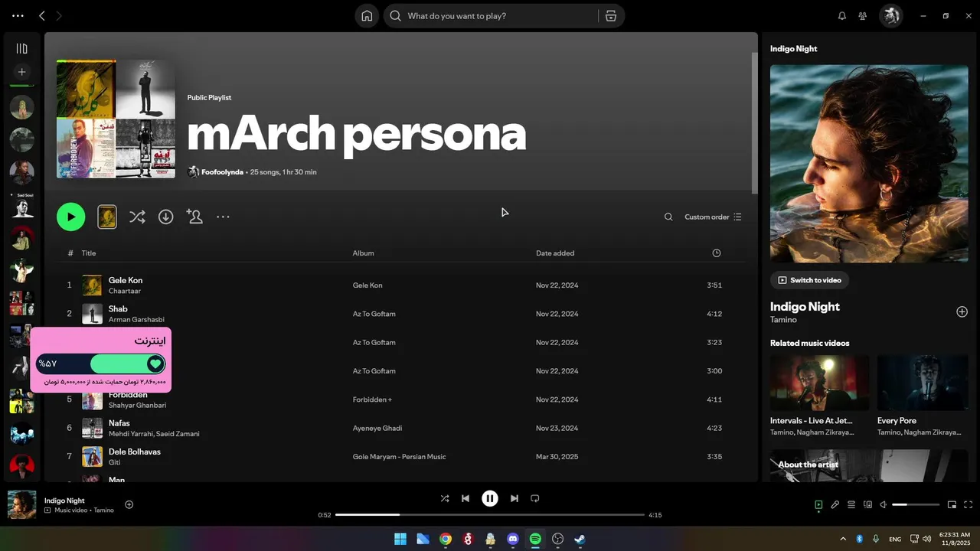
Task: Go back with the left arrow
Action: click(x=42, y=16)
